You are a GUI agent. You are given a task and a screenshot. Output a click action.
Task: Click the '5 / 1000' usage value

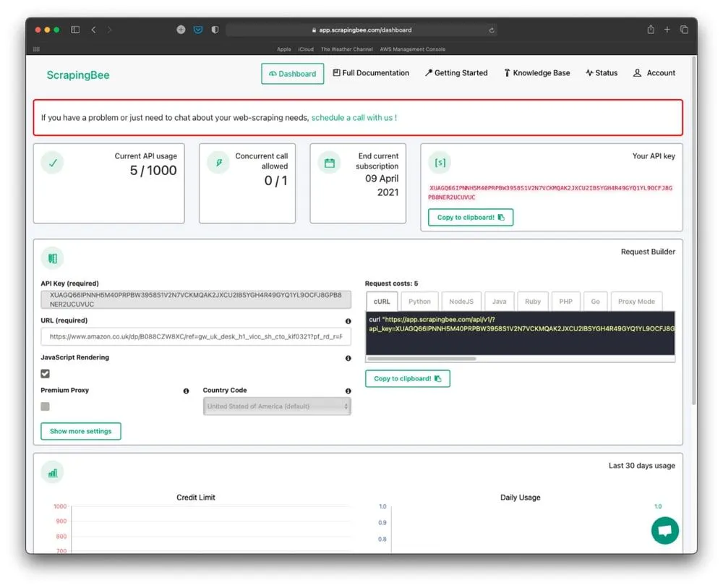tap(153, 171)
